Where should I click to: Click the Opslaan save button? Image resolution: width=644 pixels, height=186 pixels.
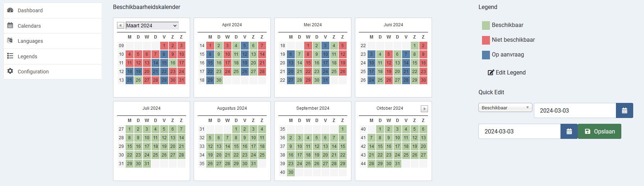pyautogui.click(x=599, y=131)
